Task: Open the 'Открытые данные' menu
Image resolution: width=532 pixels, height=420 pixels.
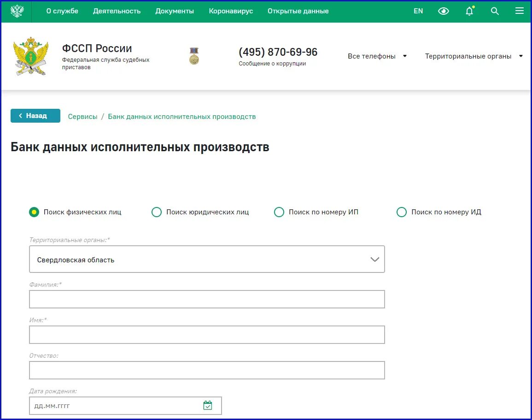Action: [298, 11]
